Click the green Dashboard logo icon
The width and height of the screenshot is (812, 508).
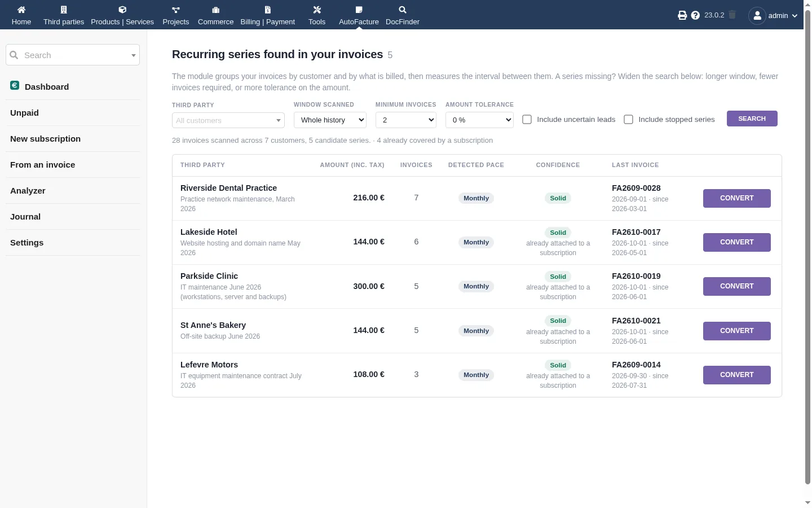(x=15, y=85)
